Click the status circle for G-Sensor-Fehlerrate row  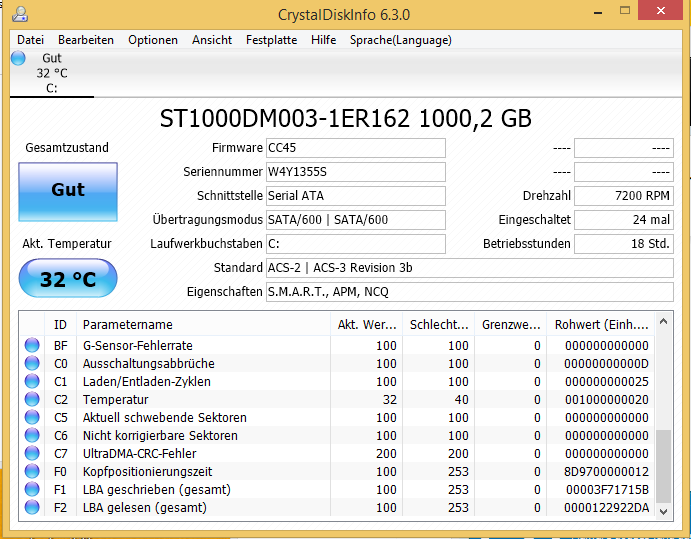(x=32, y=345)
